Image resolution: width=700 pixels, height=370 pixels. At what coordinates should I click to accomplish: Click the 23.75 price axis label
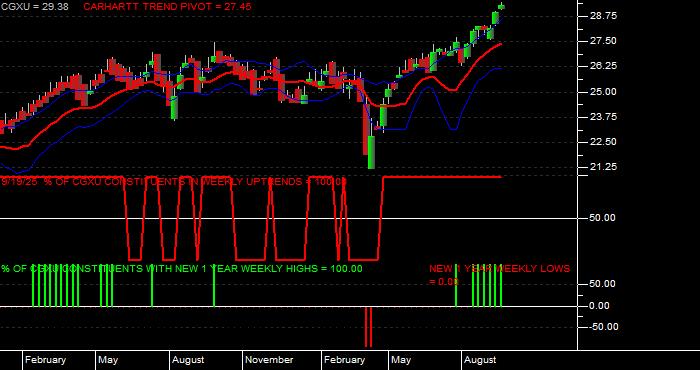[x=603, y=117]
